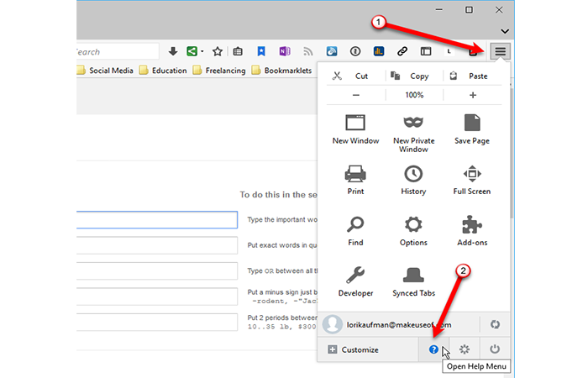Enter Full Screen mode
Screen dimensions: 588x378
click(472, 180)
